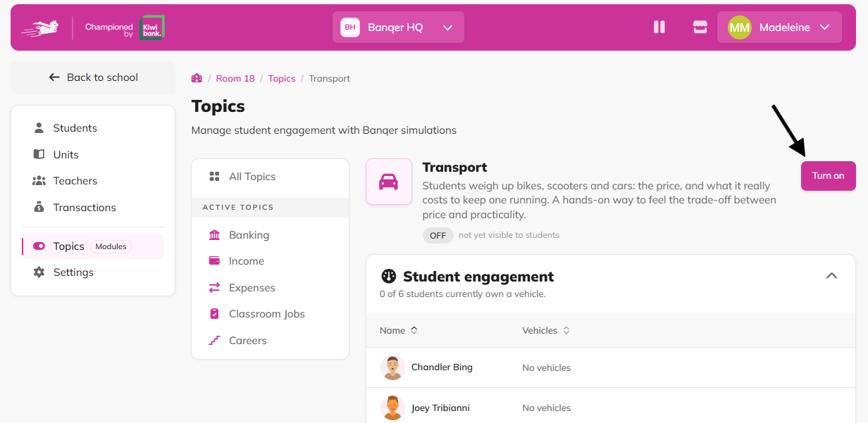Click the name Chandler Bing

[x=442, y=367]
